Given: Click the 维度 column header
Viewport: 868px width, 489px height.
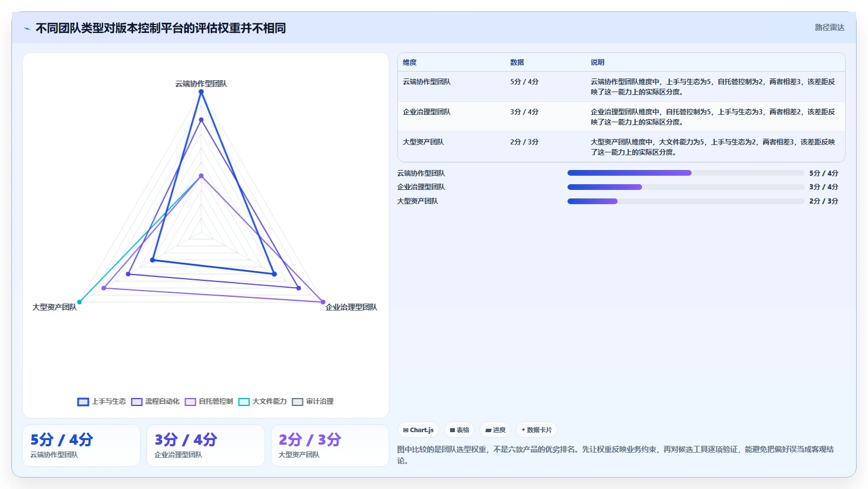Looking at the screenshot, I should click(410, 63).
